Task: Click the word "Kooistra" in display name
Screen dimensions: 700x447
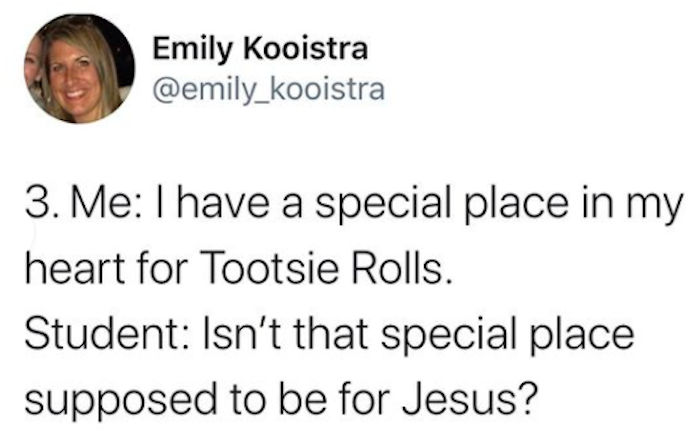Action: click(x=305, y=49)
